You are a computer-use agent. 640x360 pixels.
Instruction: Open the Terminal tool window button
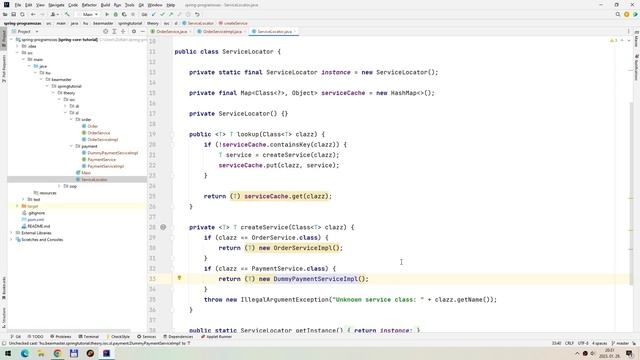click(89, 337)
